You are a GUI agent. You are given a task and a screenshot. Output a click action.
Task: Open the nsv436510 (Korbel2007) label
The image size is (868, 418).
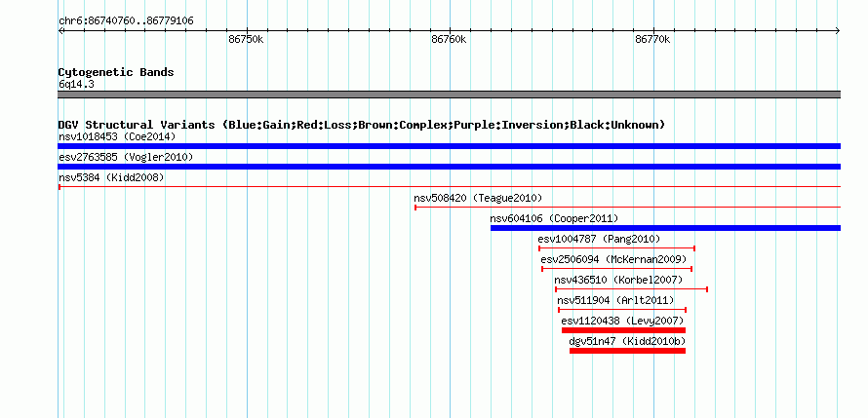pyautogui.click(x=618, y=280)
